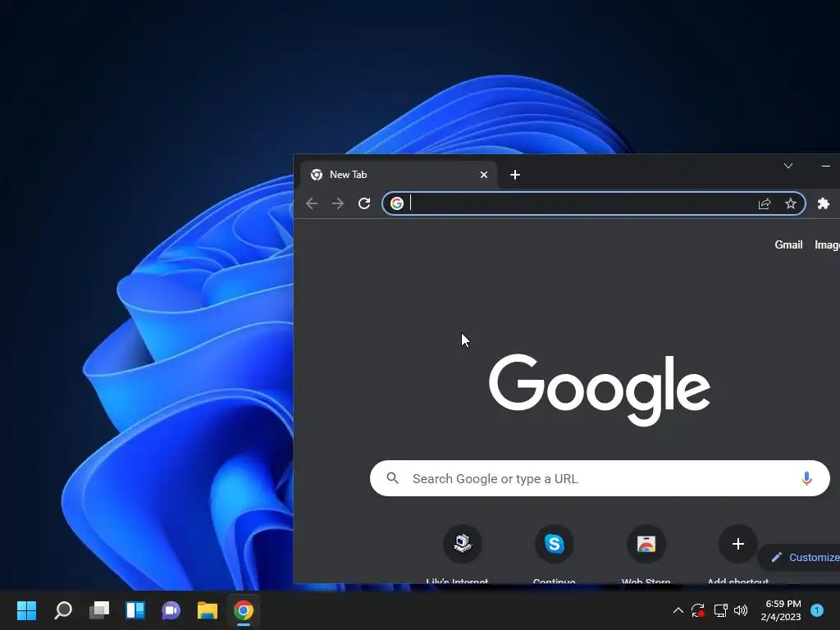This screenshot has height=630, width=840.
Task: Click the Search Google or type a URL box
Action: 600,478
